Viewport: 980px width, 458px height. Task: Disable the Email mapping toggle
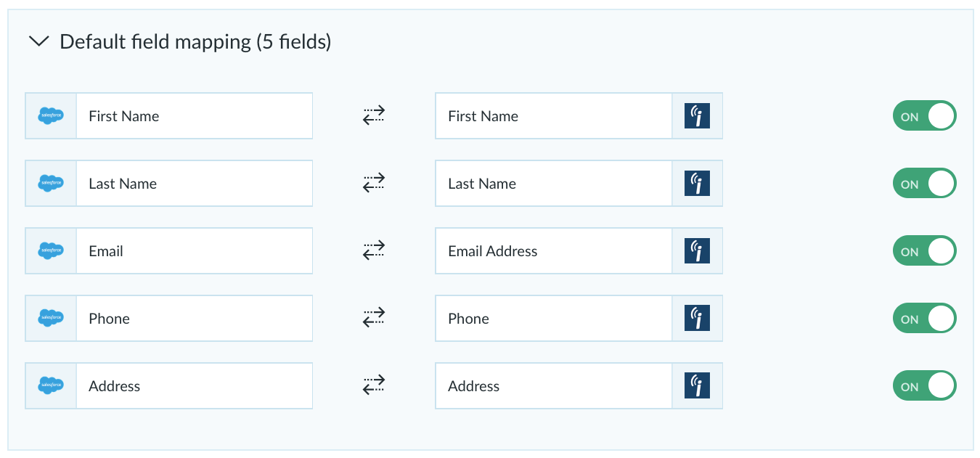pos(925,251)
